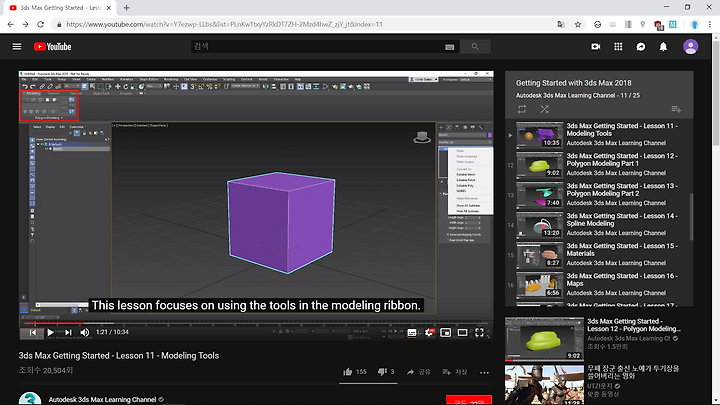Click the share arrow button
Image resolution: width=720 pixels, height=405 pixels.
(418, 372)
